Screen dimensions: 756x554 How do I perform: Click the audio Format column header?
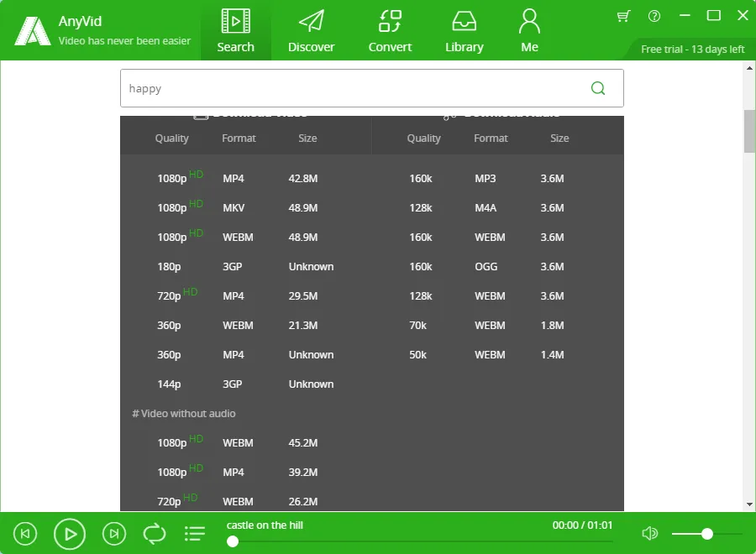tap(491, 138)
